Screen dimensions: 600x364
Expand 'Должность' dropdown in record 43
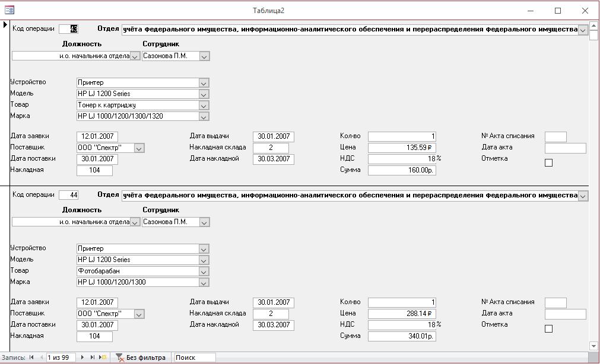(135, 56)
